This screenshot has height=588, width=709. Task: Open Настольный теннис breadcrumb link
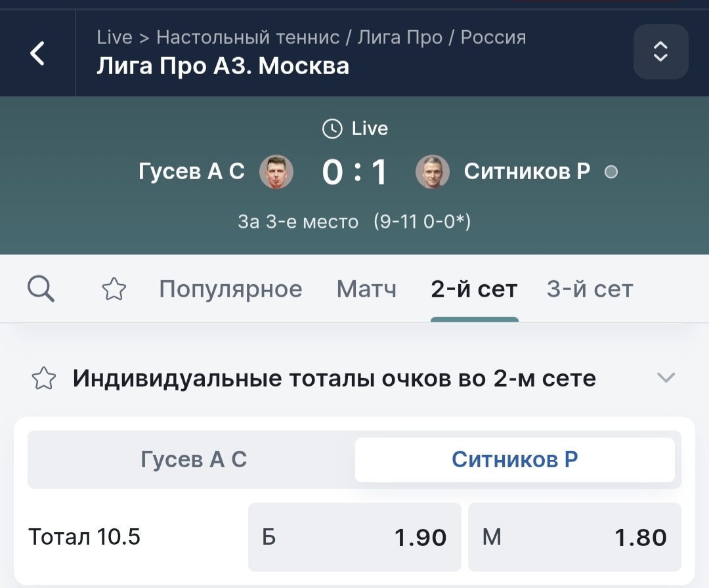248,37
